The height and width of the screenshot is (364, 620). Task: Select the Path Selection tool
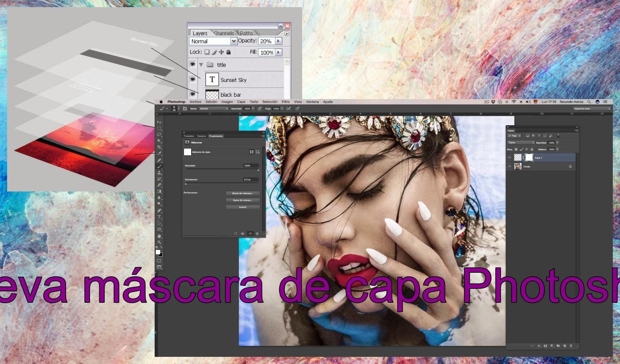coord(159,223)
